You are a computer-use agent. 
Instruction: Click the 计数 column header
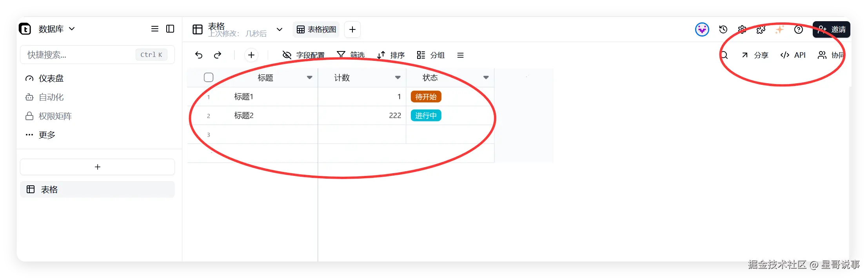361,78
